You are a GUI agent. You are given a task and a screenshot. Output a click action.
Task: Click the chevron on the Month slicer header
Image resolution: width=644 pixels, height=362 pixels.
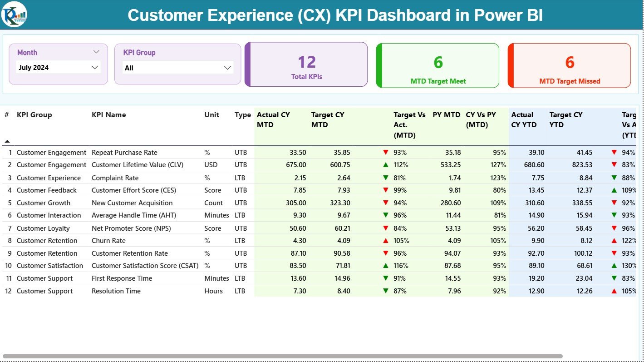(x=96, y=51)
